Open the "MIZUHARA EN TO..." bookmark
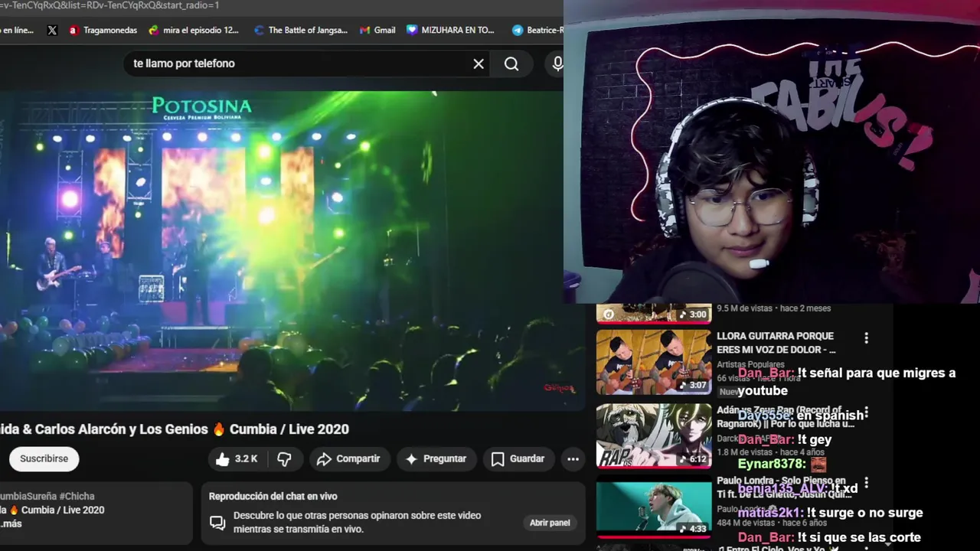This screenshot has height=551, width=980. 451,31
